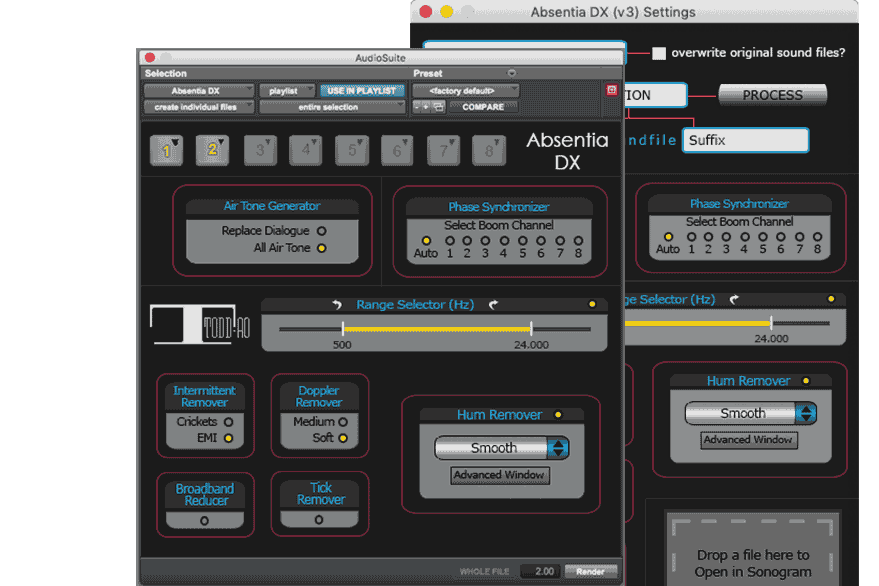Minimize the Absentia DX Settings window
This screenshot has width=879, height=586.
tap(446, 11)
